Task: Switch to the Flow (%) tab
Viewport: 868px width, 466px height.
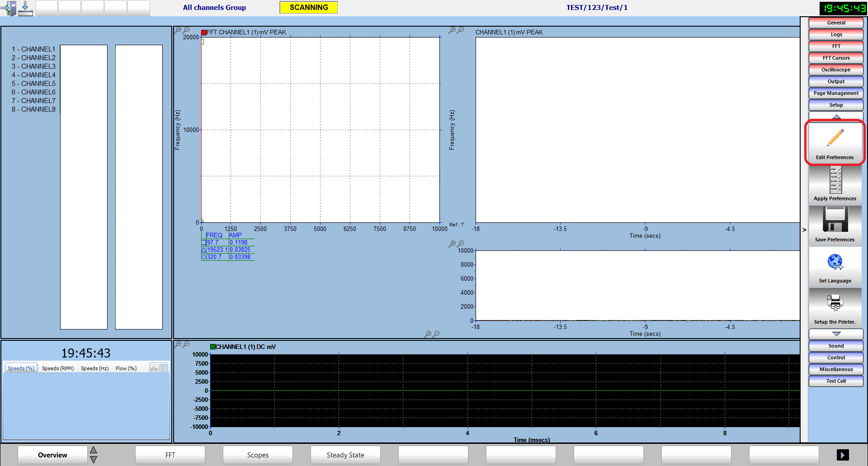Action: 126,368
